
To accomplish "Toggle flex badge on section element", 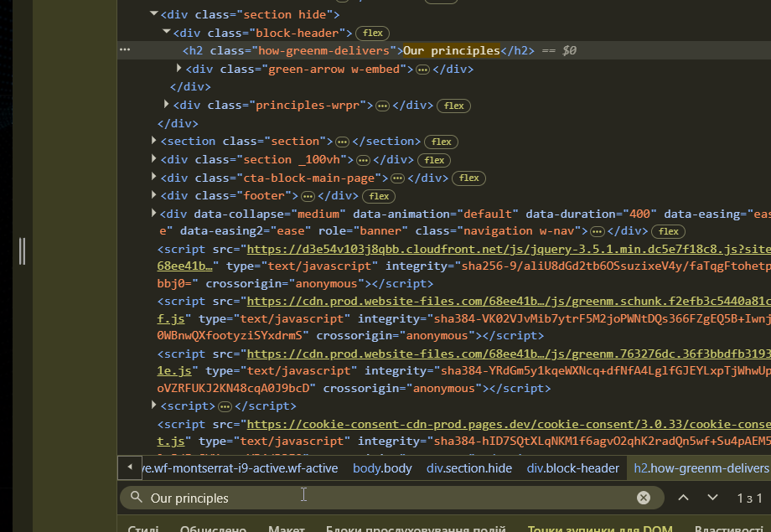I will point(441,142).
